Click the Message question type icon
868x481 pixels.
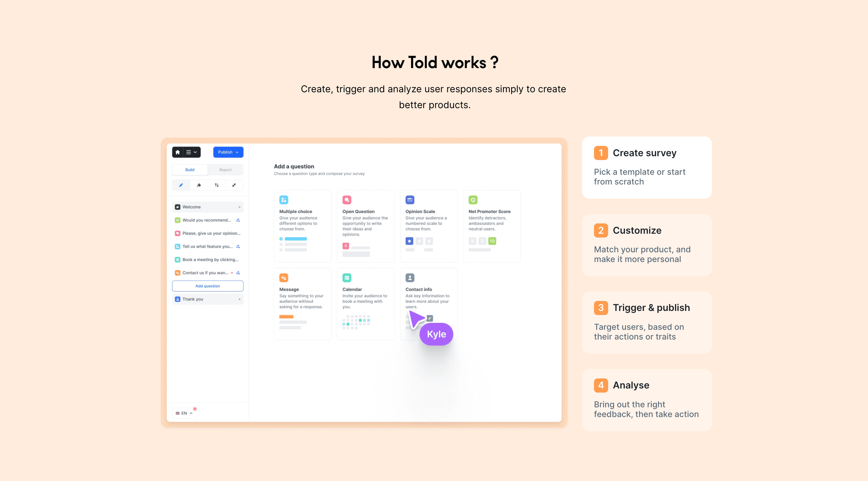coord(284,278)
